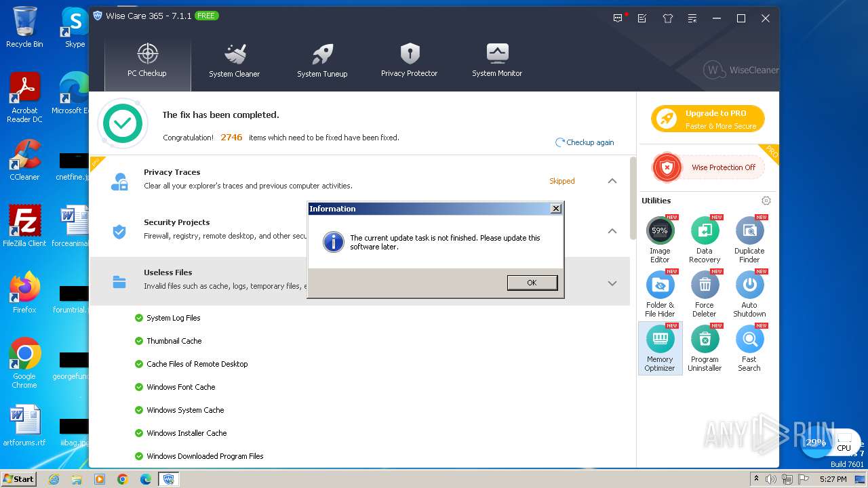Open the notes/edit icon in title bar
The height and width of the screenshot is (488, 868).
click(x=642, y=18)
